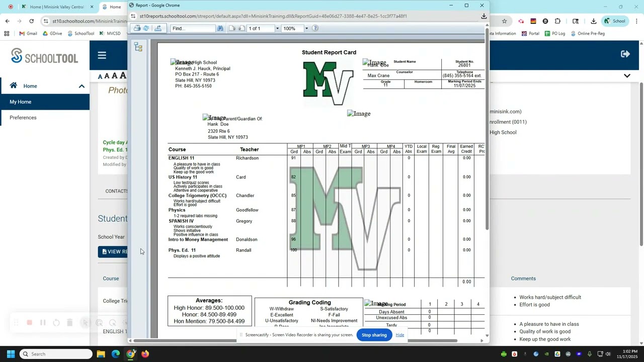
Task: Switch to the second Home browser tab
Action: click(115, 7)
